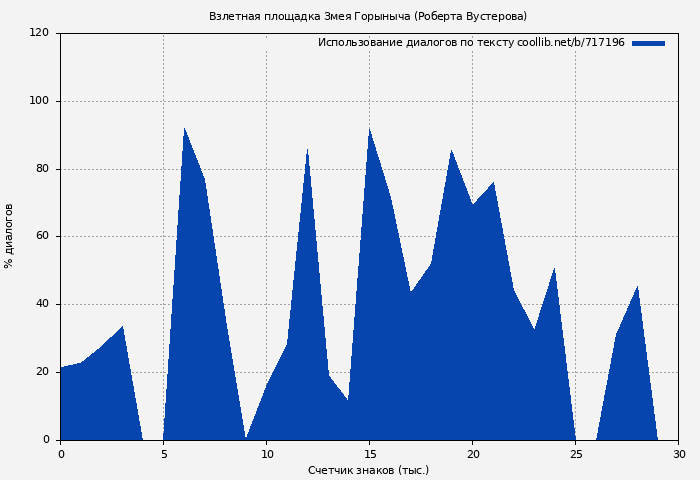Click the chart title about Змея Горыныча
This screenshot has width=700, height=480.
[x=367, y=17]
